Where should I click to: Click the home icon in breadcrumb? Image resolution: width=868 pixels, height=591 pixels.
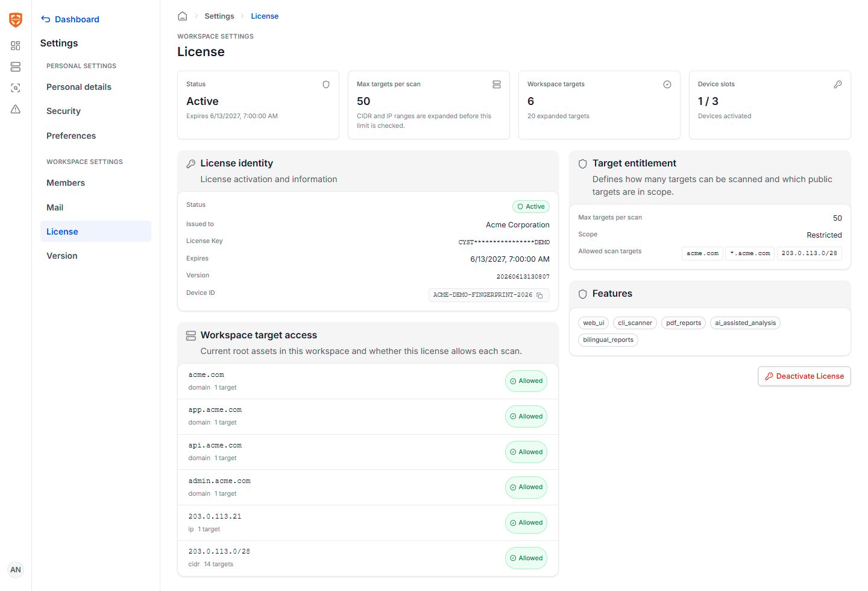[183, 16]
